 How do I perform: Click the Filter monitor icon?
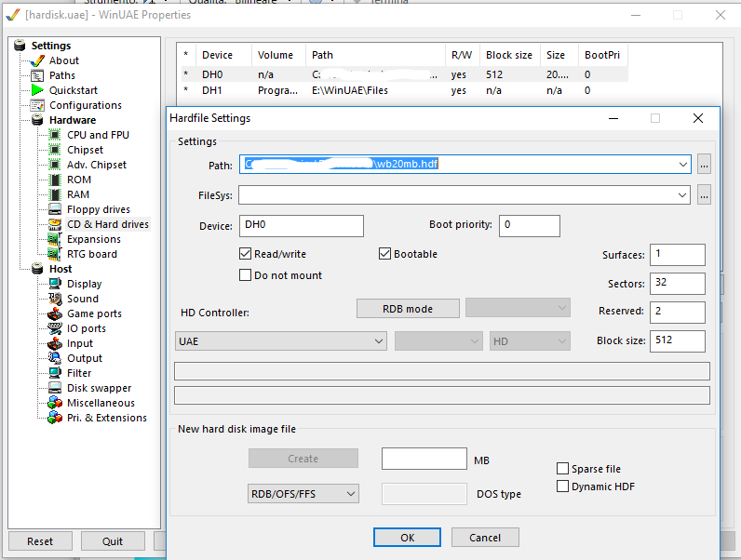tap(55, 373)
